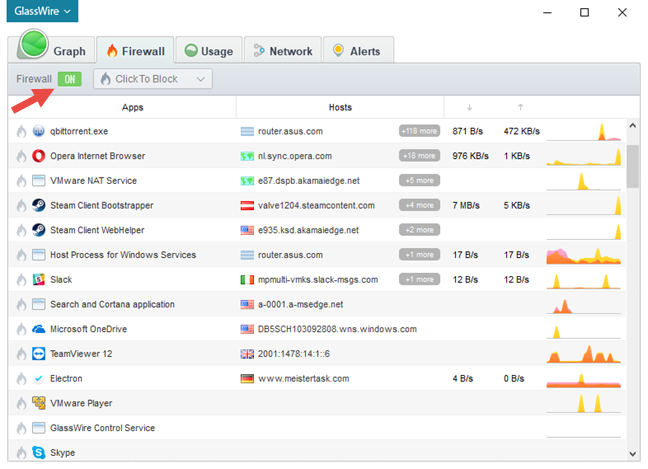
Task: Expand +1 more hosts for Slack
Action: (x=419, y=279)
